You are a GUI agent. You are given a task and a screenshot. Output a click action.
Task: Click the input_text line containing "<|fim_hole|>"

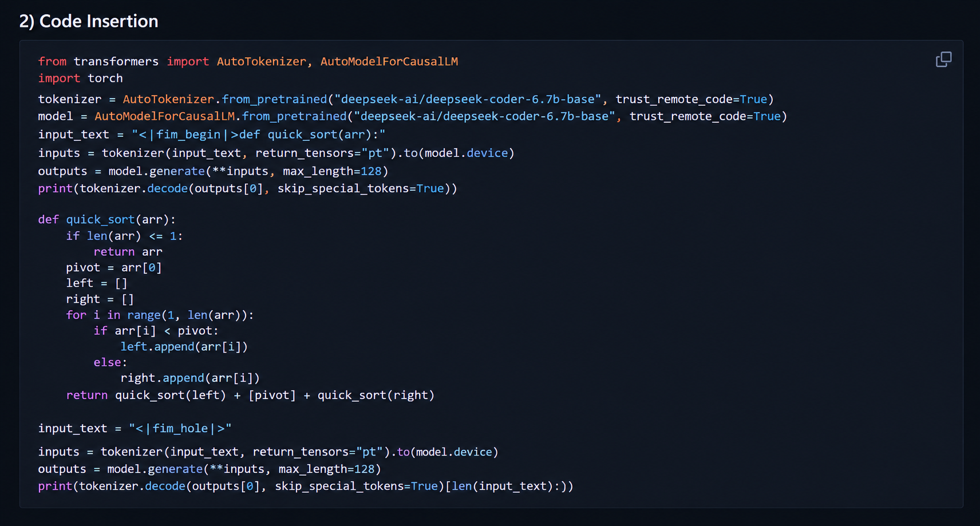(135, 429)
